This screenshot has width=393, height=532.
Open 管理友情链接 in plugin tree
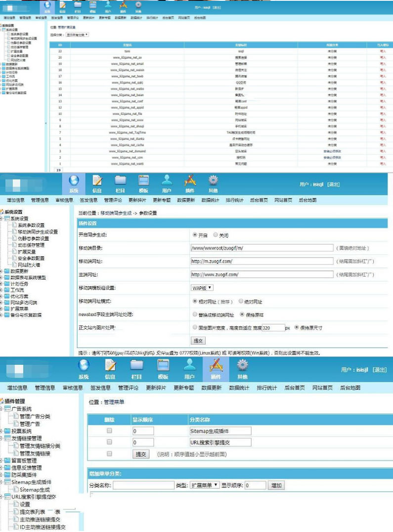35,453
